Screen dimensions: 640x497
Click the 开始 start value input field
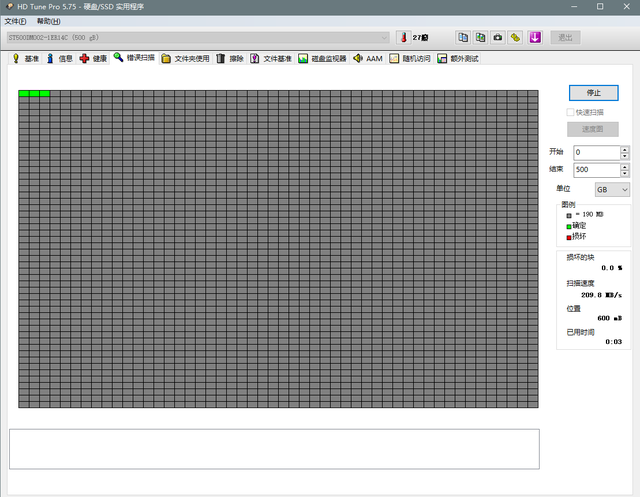coord(597,153)
